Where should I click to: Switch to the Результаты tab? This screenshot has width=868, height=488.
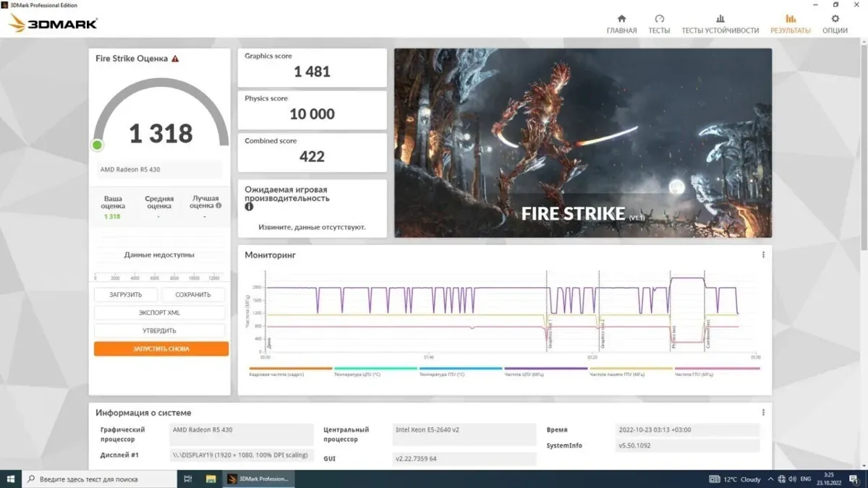click(790, 24)
